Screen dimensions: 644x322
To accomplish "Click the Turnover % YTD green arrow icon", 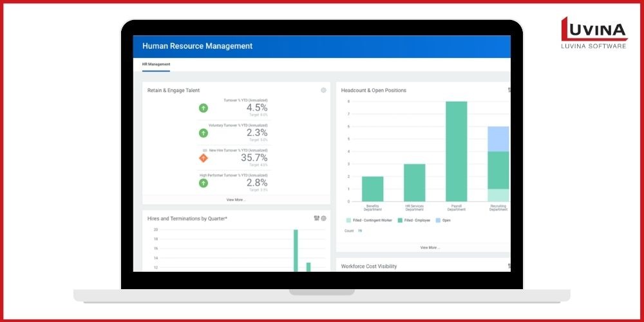I will click(x=204, y=108).
